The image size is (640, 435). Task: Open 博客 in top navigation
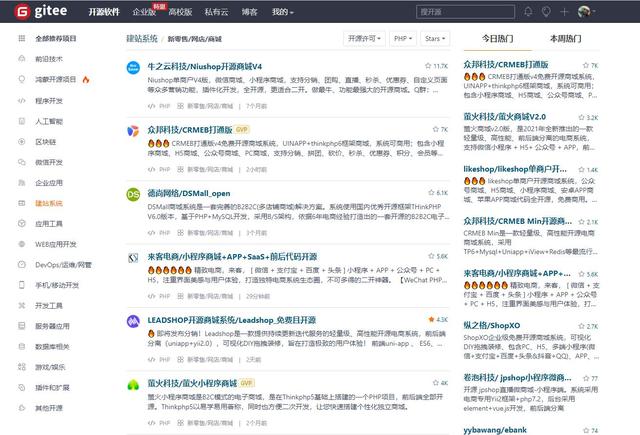(x=249, y=12)
